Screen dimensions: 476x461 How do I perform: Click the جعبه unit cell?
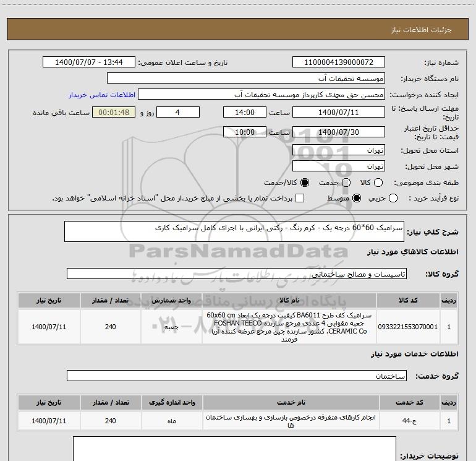(x=171, y=327)
